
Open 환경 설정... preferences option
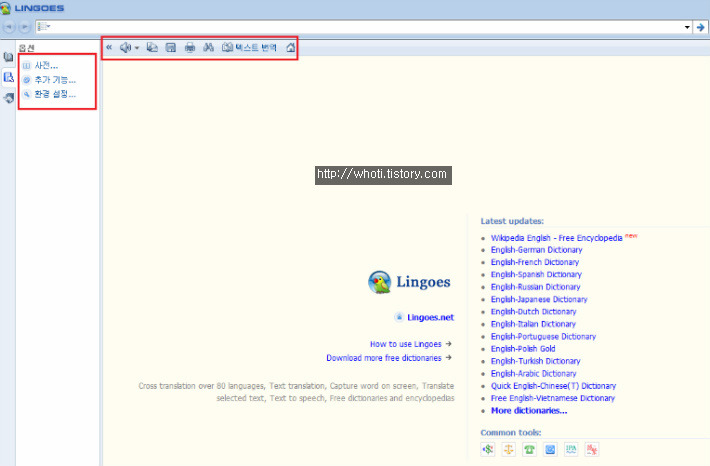pyautogui.click(x=49, y=94)
